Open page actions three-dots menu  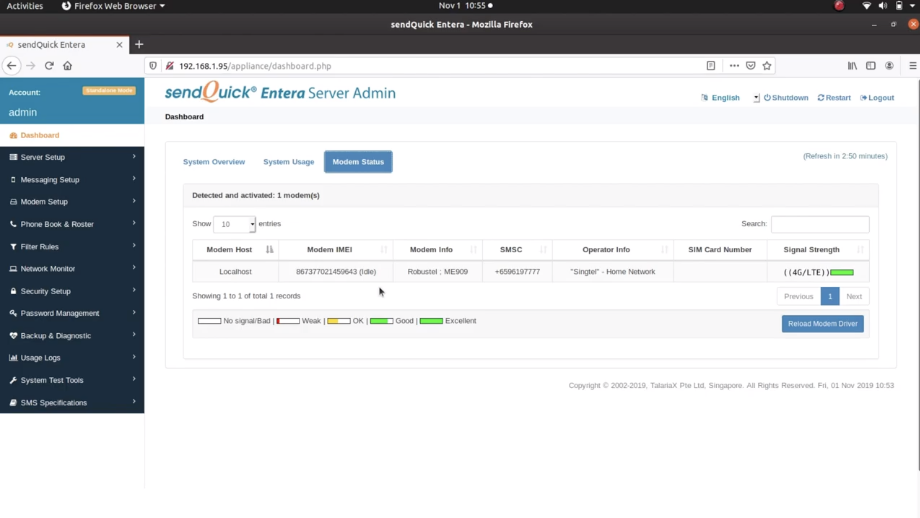734,66
